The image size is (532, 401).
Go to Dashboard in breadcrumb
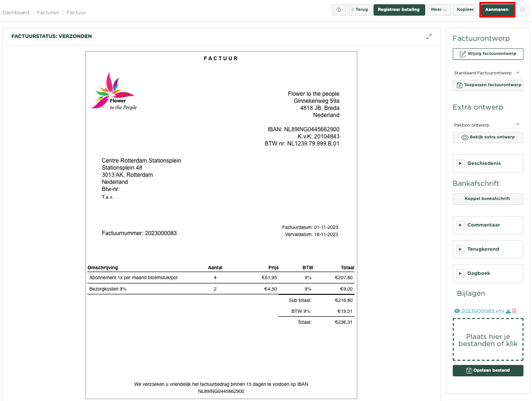click(x=16, y=13)
